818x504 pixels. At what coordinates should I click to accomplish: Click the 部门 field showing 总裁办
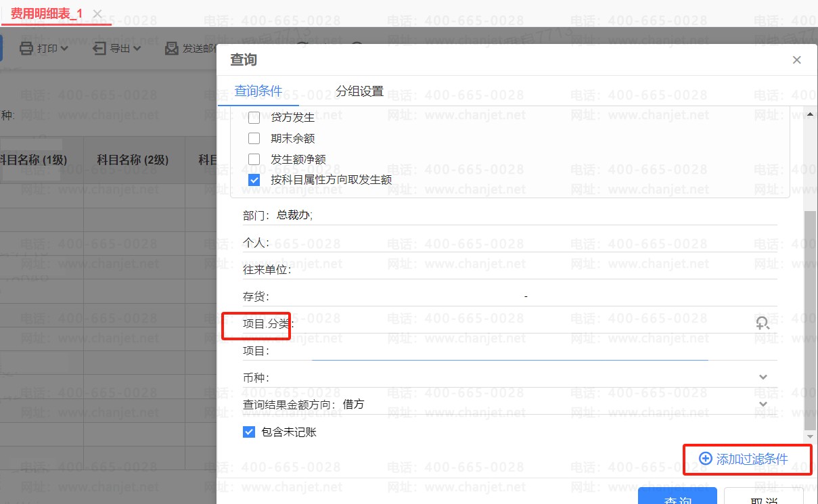tap(510, 215)
